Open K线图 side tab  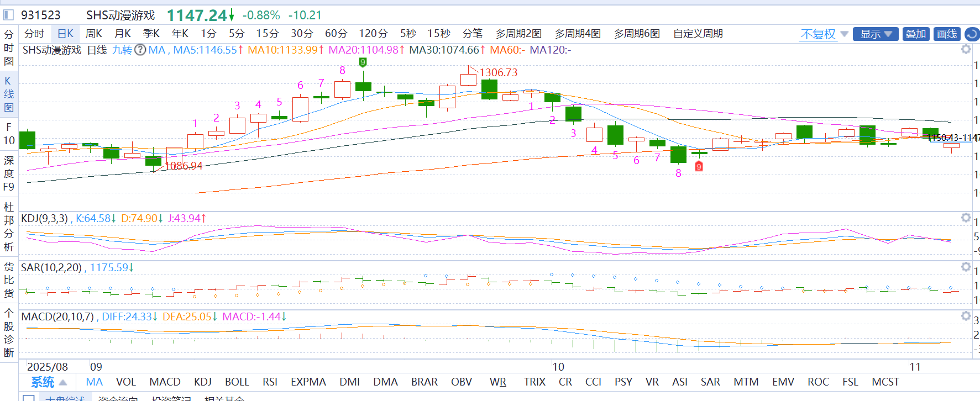coord(9,94)
